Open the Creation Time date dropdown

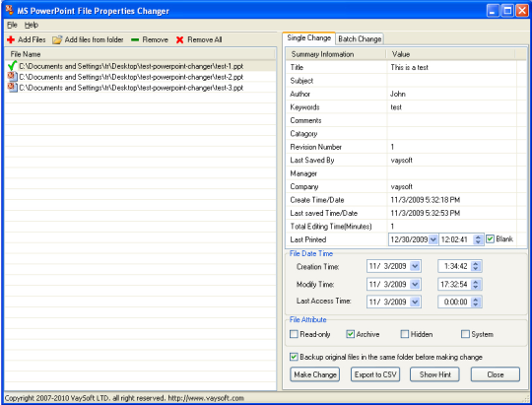(415, 266)
